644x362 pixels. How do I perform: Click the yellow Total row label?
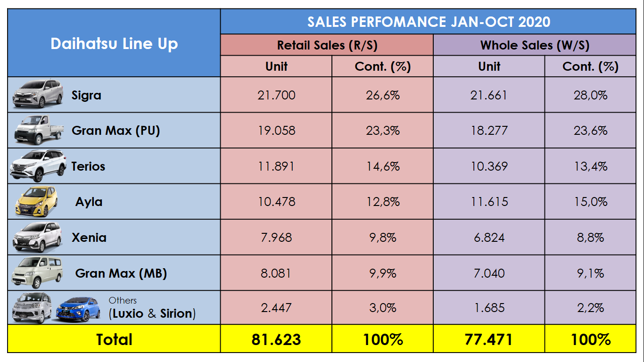pyautogui.click(x=114, y=339)
